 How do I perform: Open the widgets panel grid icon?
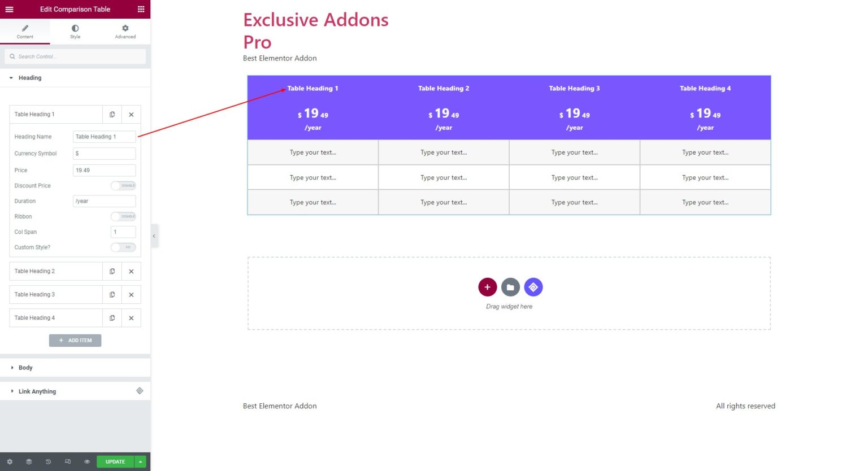pyautogui.click(x=141, y=9)
